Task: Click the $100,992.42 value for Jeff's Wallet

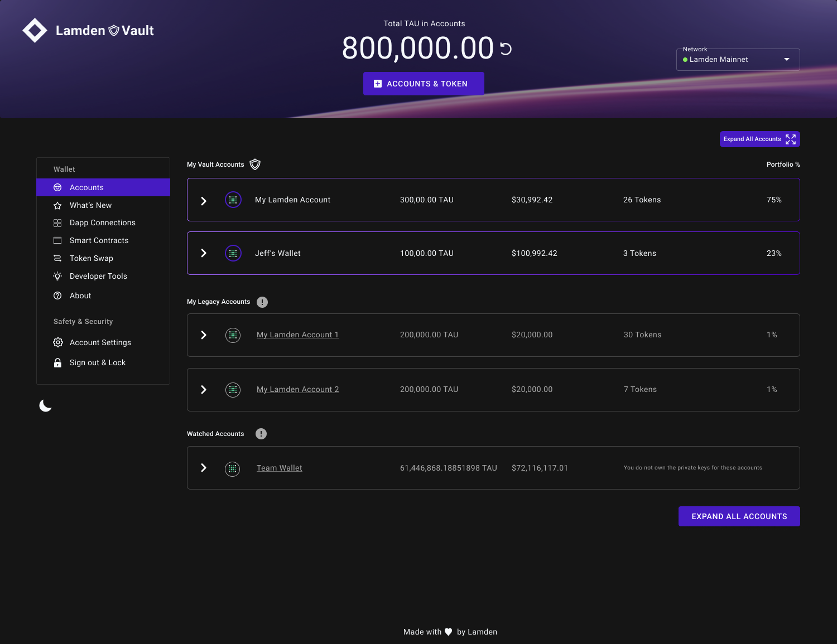Action: point(535,253)
